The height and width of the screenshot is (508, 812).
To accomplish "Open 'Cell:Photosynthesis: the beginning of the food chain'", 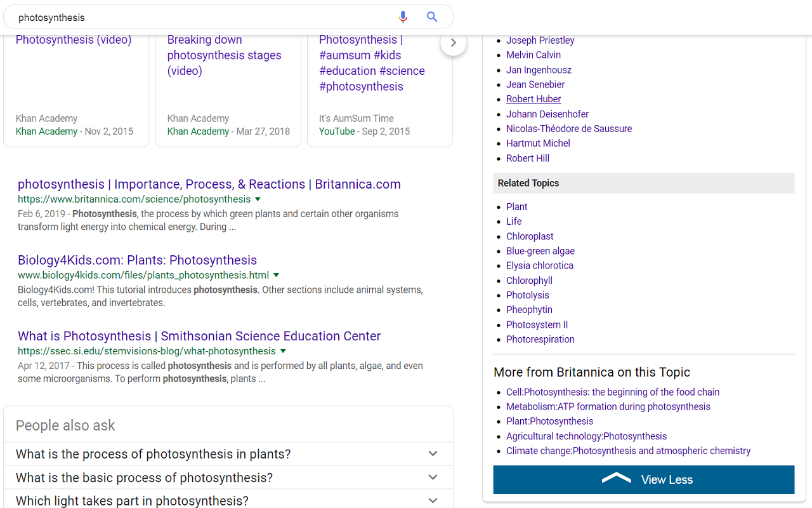I will (x=613, y=392).
